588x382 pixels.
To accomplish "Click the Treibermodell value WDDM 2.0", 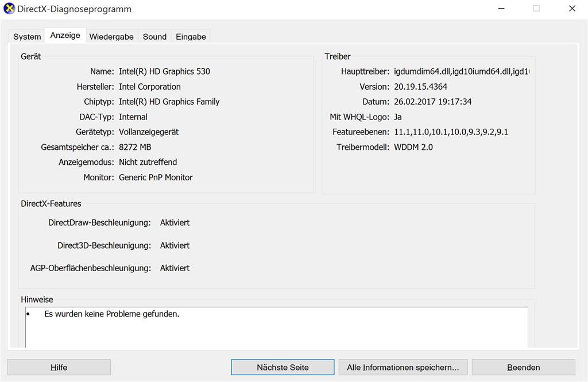I will (x=413, y=147).
